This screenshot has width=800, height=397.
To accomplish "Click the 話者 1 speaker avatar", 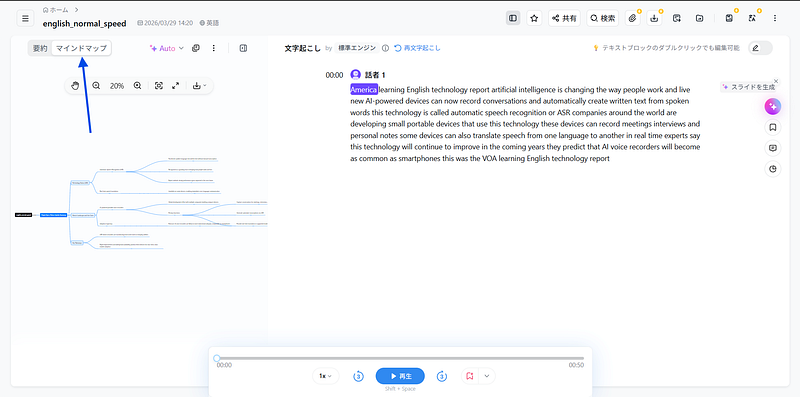I will pos(356,75).
